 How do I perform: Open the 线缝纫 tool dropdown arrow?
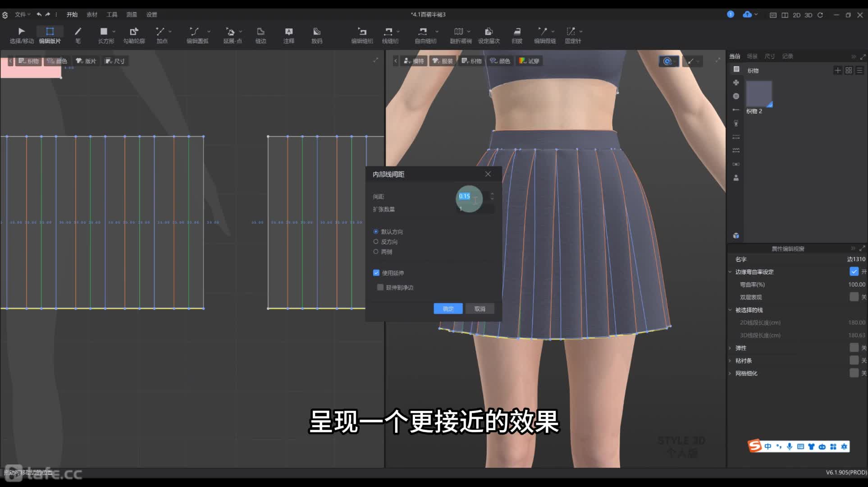point(398,32)
